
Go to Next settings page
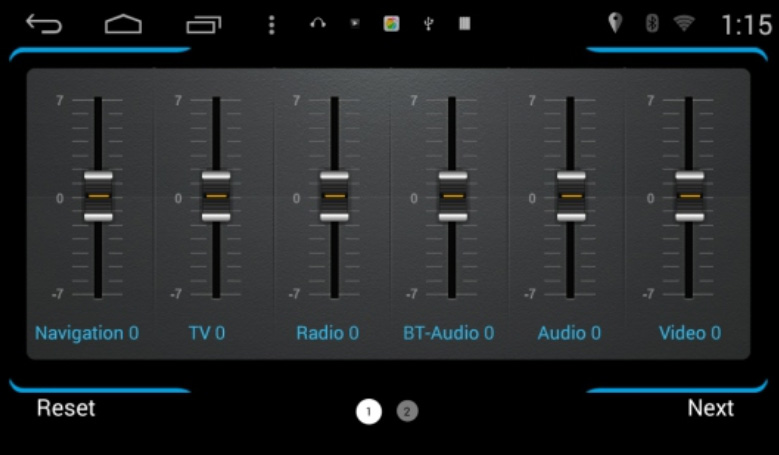click(710, 408)
